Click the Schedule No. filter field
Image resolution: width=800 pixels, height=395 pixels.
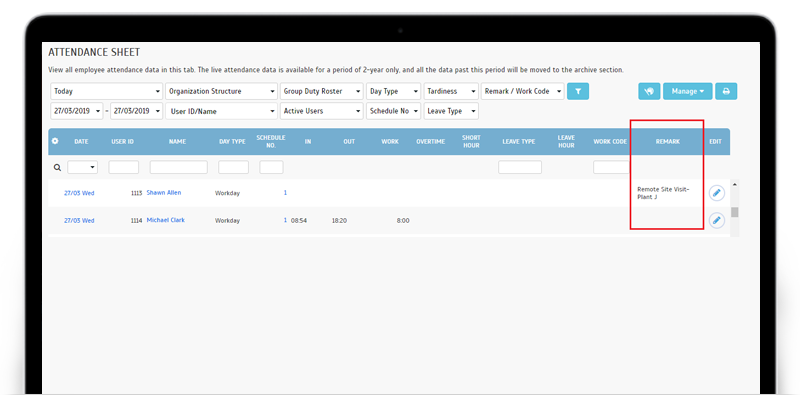point(271,167)
